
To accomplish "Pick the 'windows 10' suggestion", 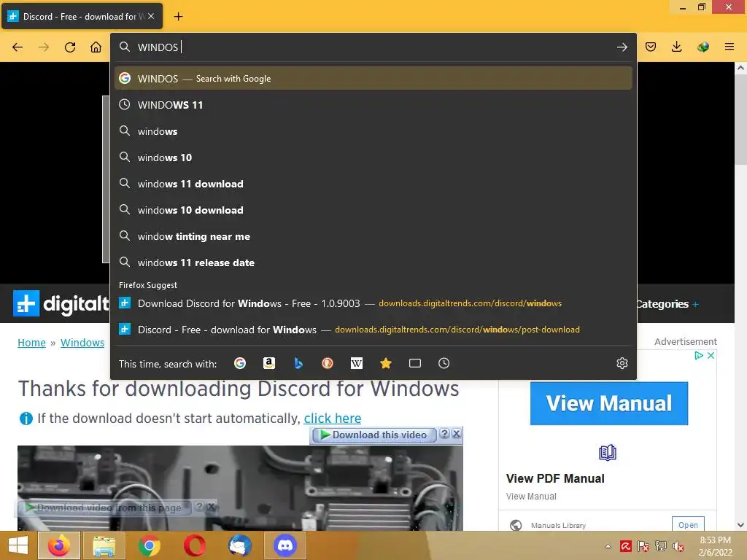I will pos(373,157).
